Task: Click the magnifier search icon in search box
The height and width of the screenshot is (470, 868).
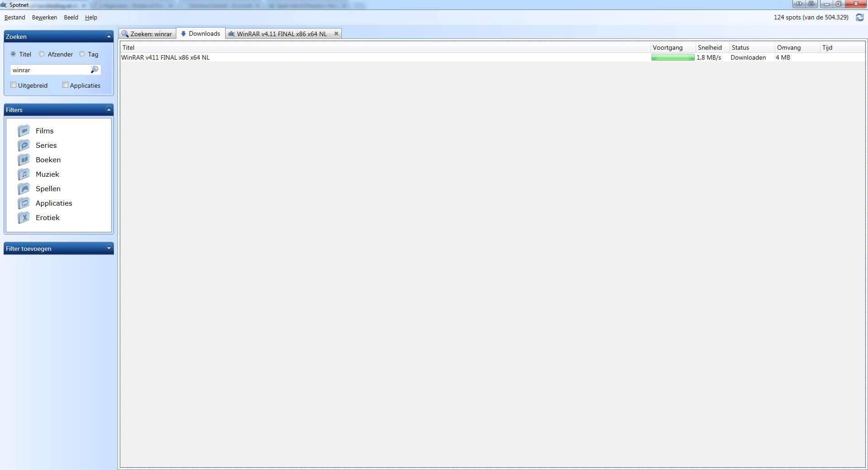Action: point(94,70)
